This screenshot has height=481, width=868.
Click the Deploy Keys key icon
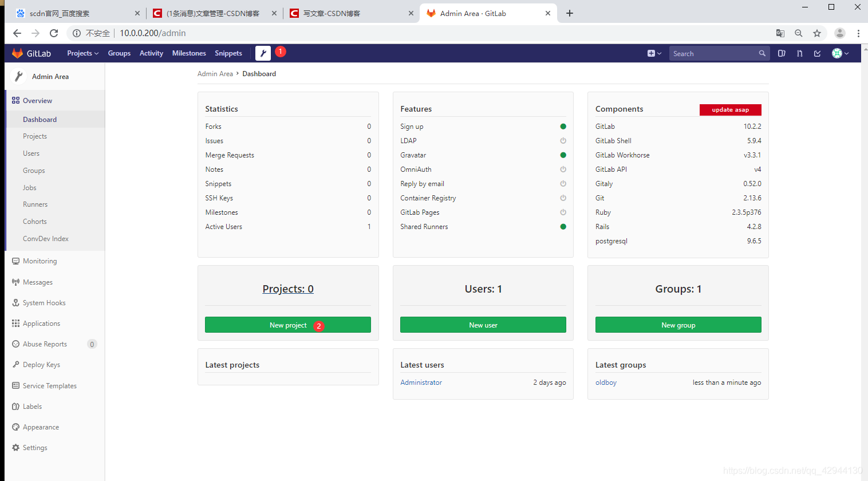click(15, 365)
